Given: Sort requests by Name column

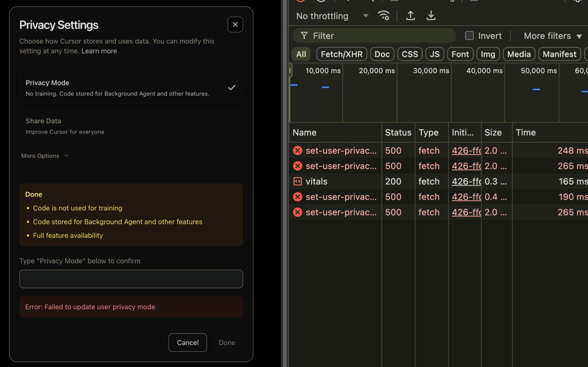Looking at the screenshot, I should (x=335, y=132).
